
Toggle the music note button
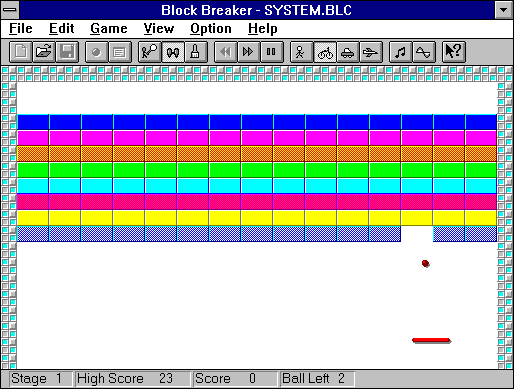(x=400, y=52)
